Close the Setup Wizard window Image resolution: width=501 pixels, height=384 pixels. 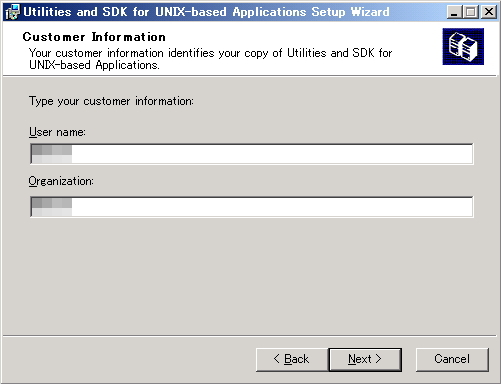coord(488,12)
